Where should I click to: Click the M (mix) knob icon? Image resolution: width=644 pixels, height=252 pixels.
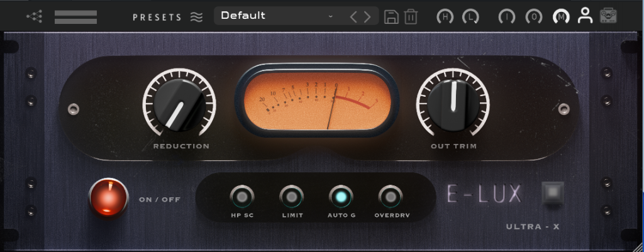tap(561, 16)
